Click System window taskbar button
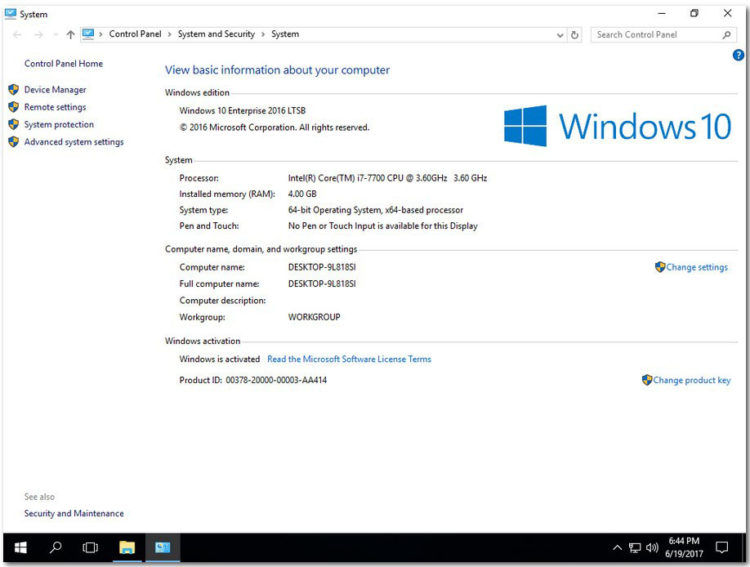Image resolution: width=750 pixels, height=567 pixels. pyautogui.click(x=163, y=547)
